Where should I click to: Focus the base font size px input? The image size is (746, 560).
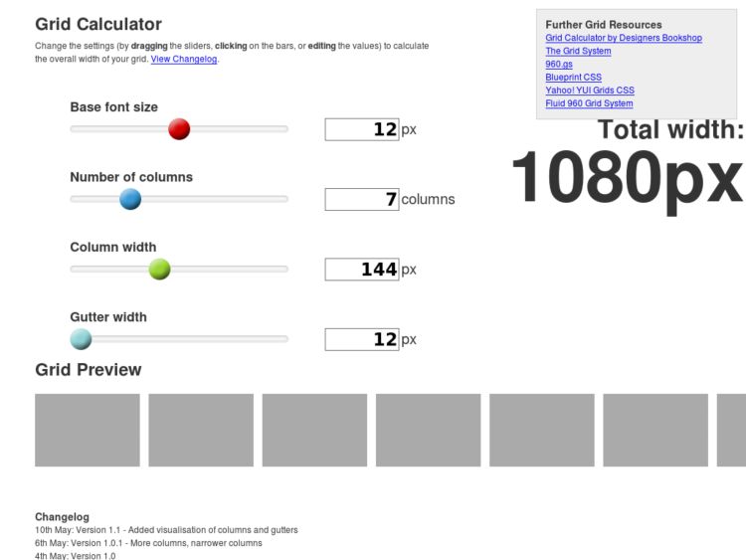tap(362, 129)
